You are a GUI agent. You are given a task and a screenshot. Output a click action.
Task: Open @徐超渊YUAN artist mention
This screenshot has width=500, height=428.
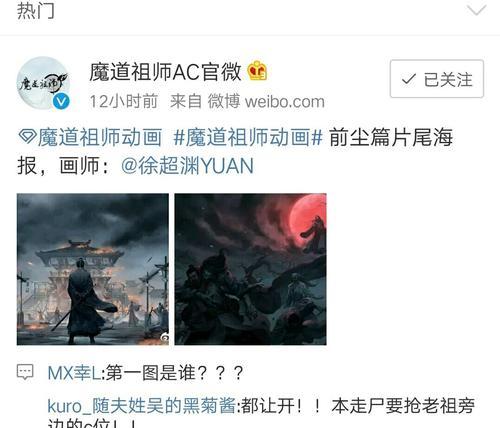[187, 166]
